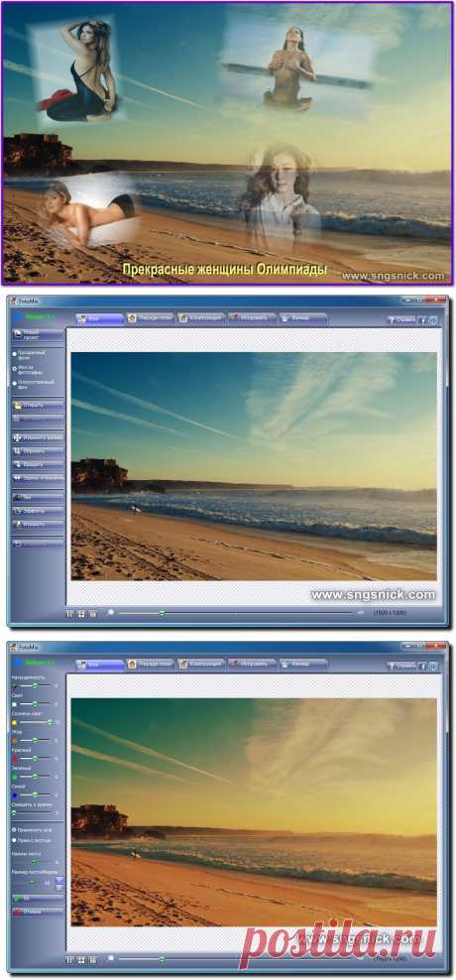The image size is (456, 980).
Task: Click the Зеркал. отражение mirror button
Action: click(38, 478)
